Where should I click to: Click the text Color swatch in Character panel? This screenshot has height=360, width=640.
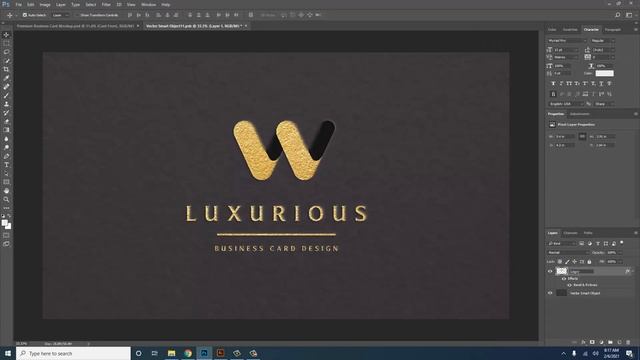604,73
